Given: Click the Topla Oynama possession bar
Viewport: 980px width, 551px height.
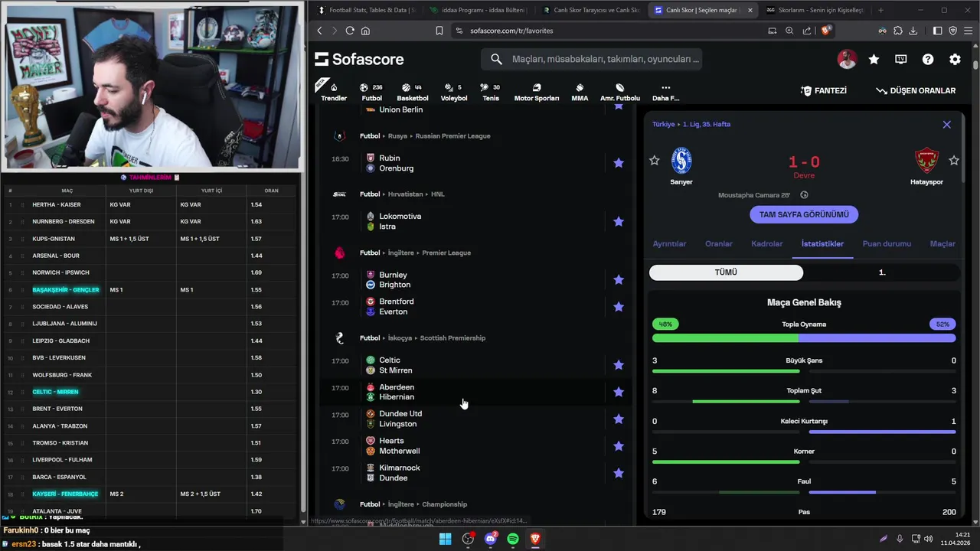Looking at the screenshot, I should coord(804,337).
